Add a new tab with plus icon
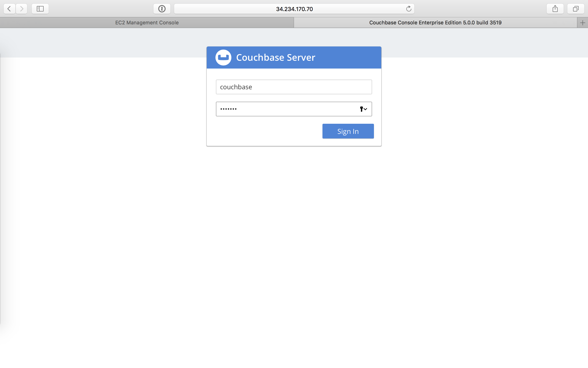 point(582,23)
